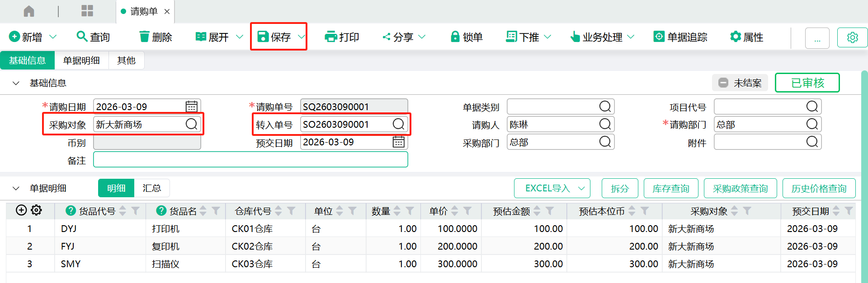Switch to the 单据明细 tab

81,60
